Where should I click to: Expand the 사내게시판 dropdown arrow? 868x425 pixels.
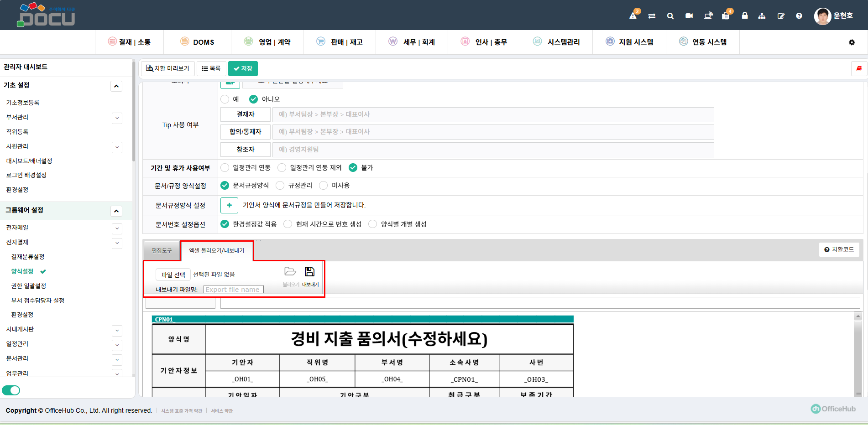pyautogui.click(x=117, y=330)
